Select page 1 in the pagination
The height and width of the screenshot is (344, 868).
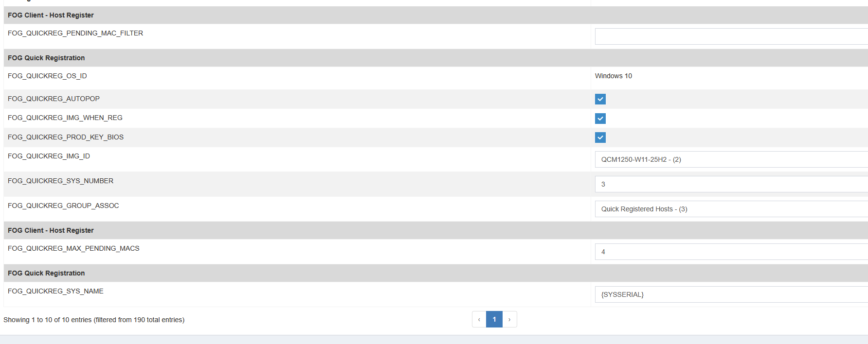click(x=494, y=319)
